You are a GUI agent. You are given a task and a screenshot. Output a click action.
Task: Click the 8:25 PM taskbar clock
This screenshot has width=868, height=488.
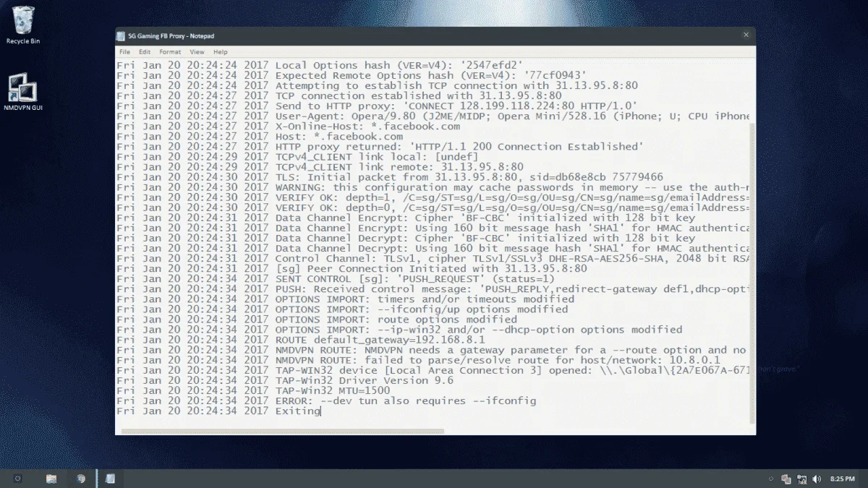[843, 479]
